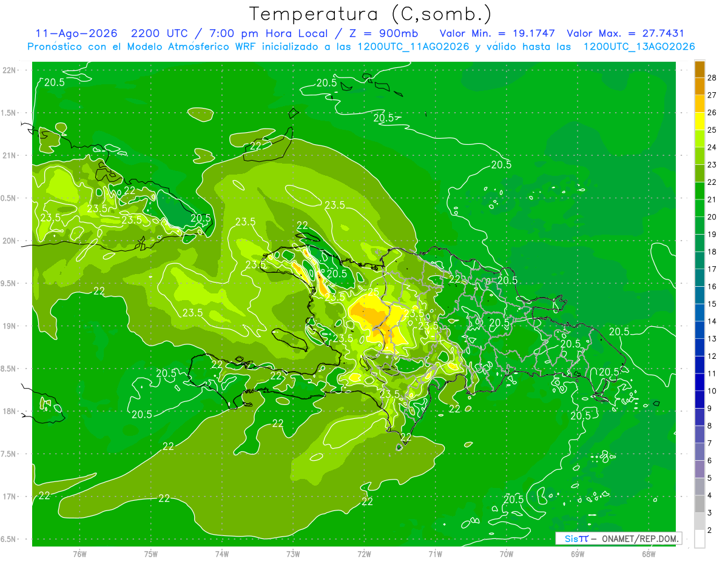The height and width of the screenshot is (562, 728).
Task: Click the '2' label on the color scale
Action: click(710, 530)
